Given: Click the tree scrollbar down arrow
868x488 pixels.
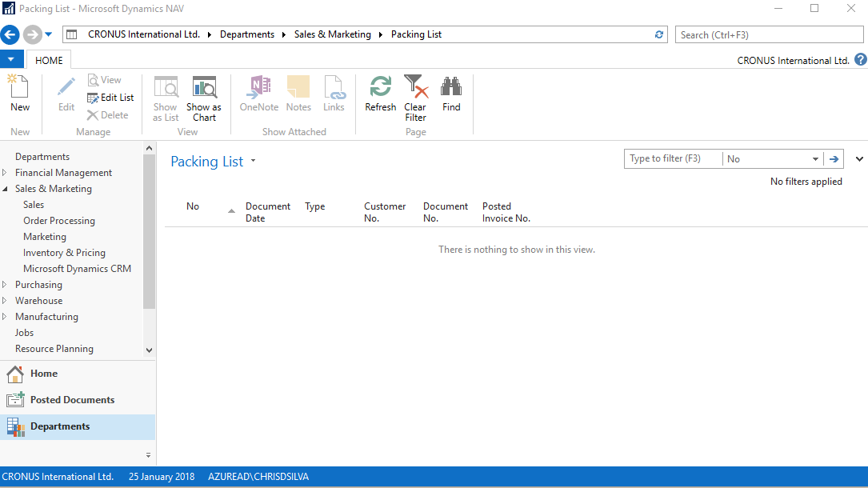Looking at the screenshot, I should tap(149, 350).
